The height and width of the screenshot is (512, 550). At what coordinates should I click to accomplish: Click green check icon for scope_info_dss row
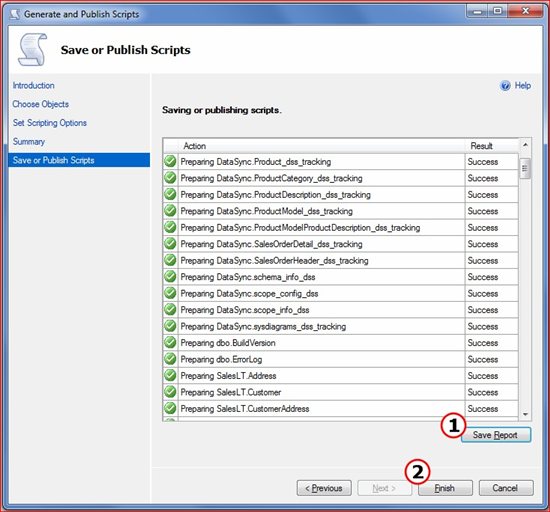170,310
